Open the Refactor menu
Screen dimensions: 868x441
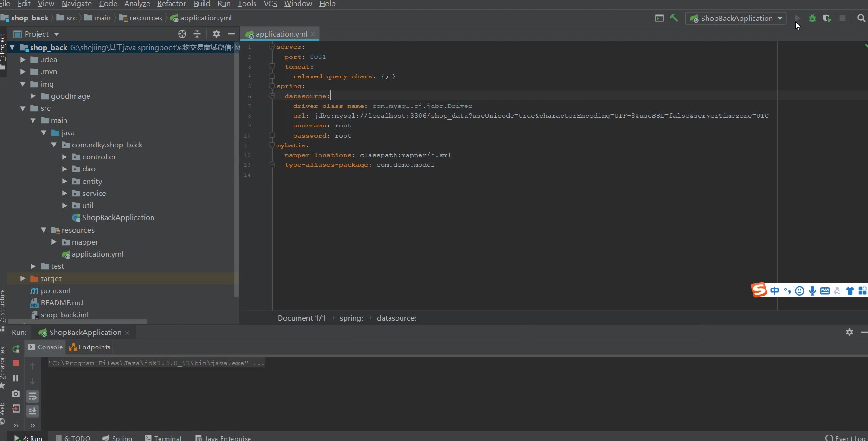[171, 4]
